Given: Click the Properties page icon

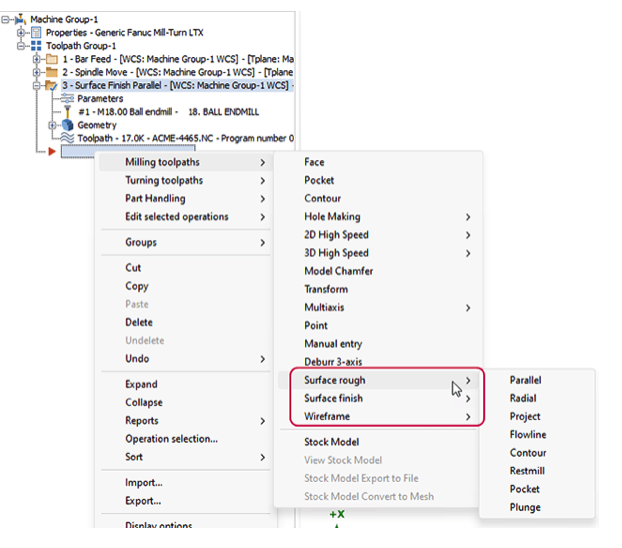Looking at the screenshot, I should click(x=37, y=32).
